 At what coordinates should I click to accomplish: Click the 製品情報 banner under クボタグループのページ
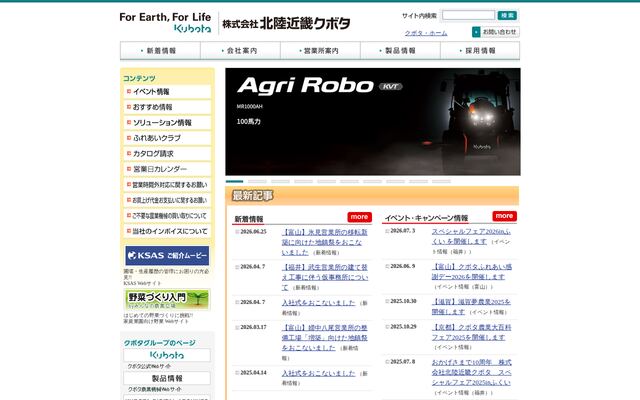pos(167,378)
